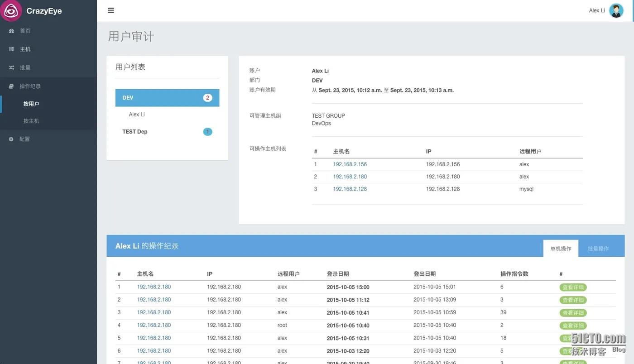Click the Alex Li 的操作纪录 panel heading
Screen dimensions: 634x364
[x=147, y=246]
